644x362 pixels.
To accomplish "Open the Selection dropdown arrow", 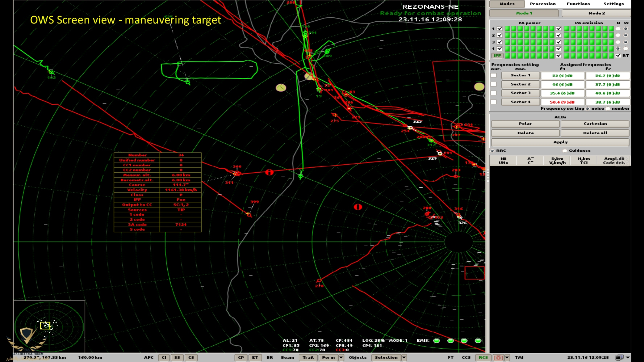I will (404, 357).
